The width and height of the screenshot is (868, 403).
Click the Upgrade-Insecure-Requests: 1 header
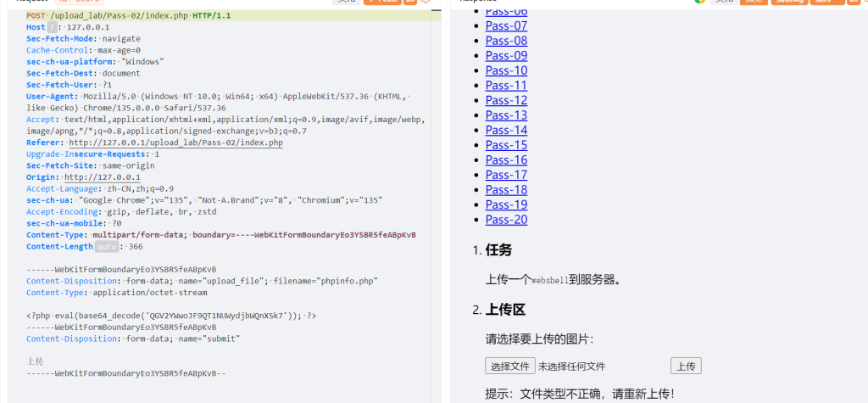pyautogui.click(x=92, y=154)
